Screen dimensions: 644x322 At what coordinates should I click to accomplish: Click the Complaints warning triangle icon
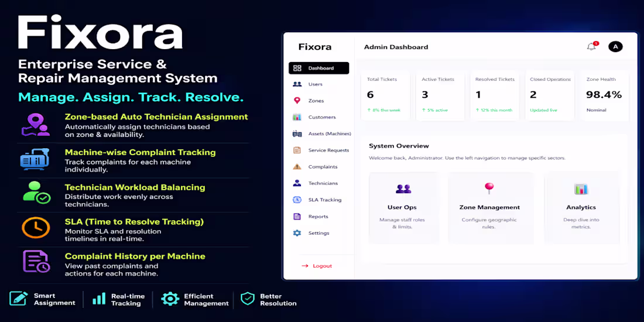click(x=297, y=167)
